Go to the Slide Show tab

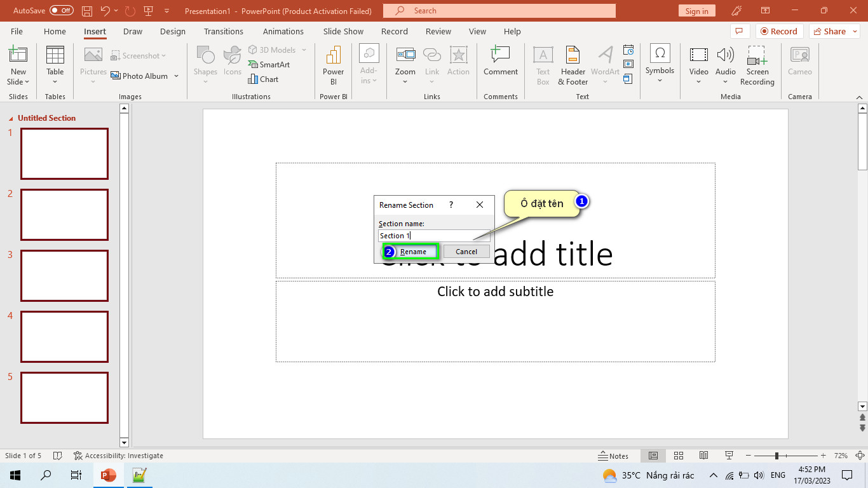(343, 31)
